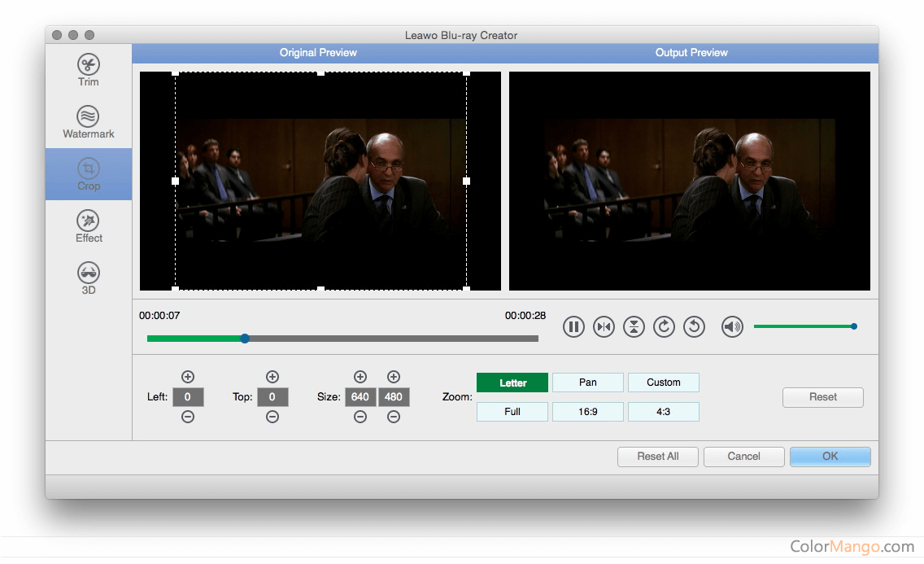Confirm changes with the OK button

click(x=830, y=457)
